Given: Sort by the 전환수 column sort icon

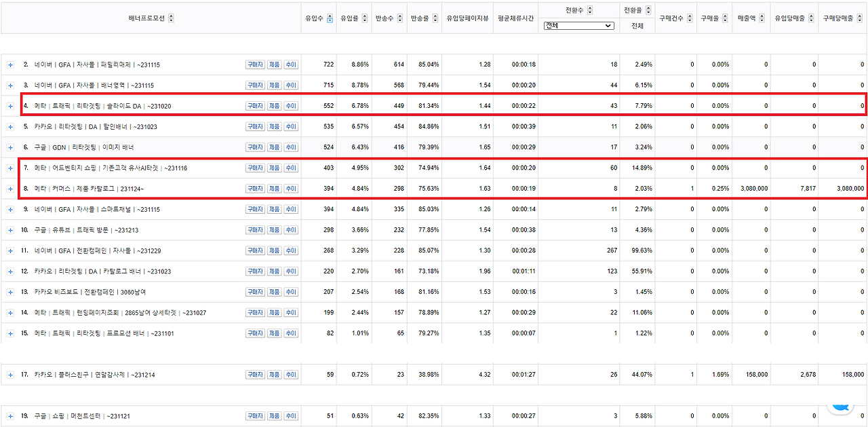Looking at the screenshot, I should point(590,10).
